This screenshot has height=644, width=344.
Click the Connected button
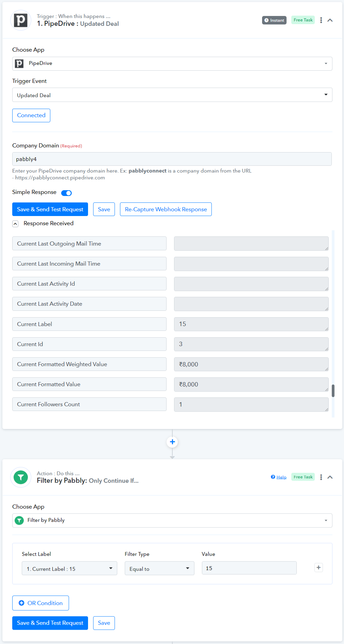pyautogui.click(x=31, y=115)
